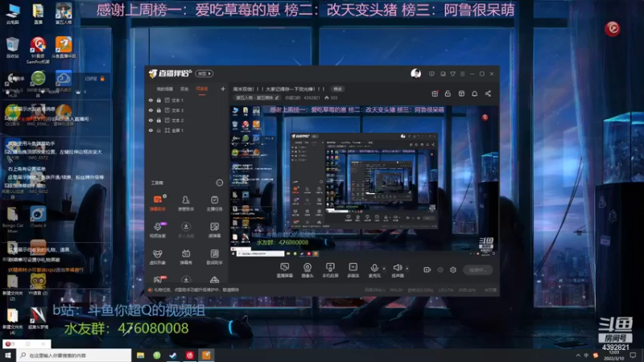The width and height of the screenshot is (644, 362).
Task: Open the streamer avatar in title bar
Action: (x=415, y=74)
